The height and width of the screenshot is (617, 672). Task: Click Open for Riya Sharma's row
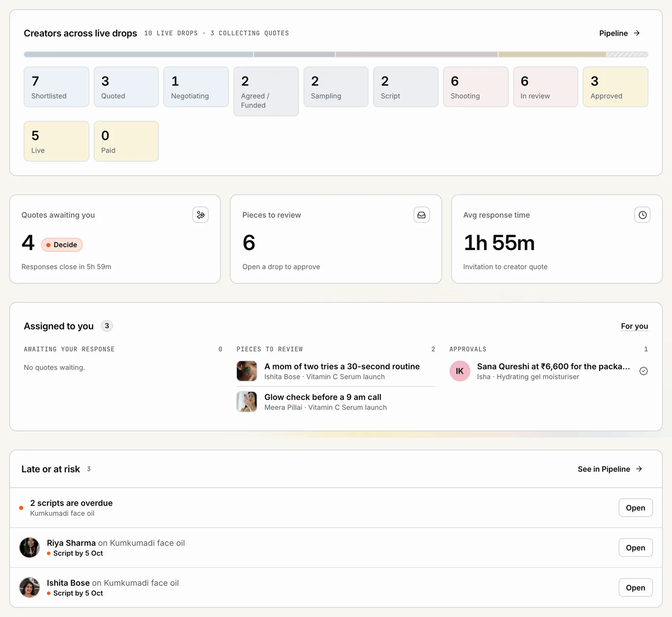635,548
